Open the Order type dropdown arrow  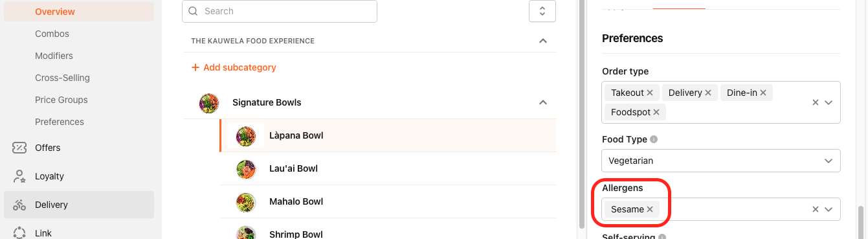[x=829, y=102]
